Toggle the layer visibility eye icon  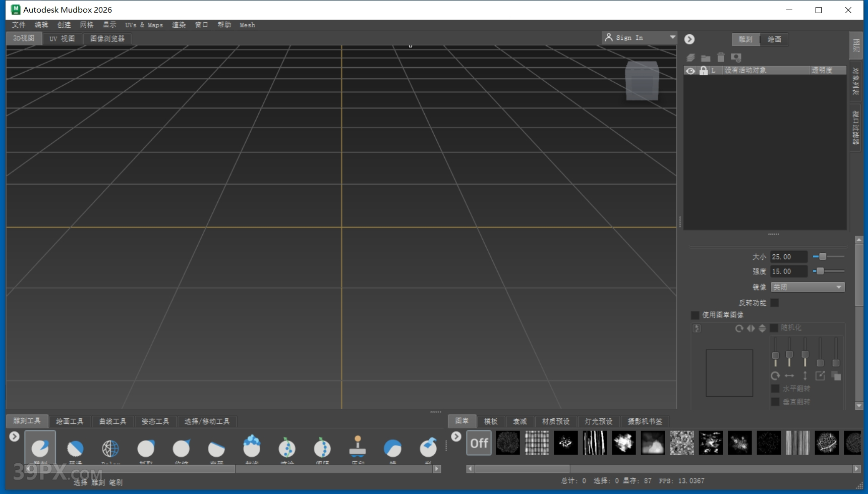(690, 71)
